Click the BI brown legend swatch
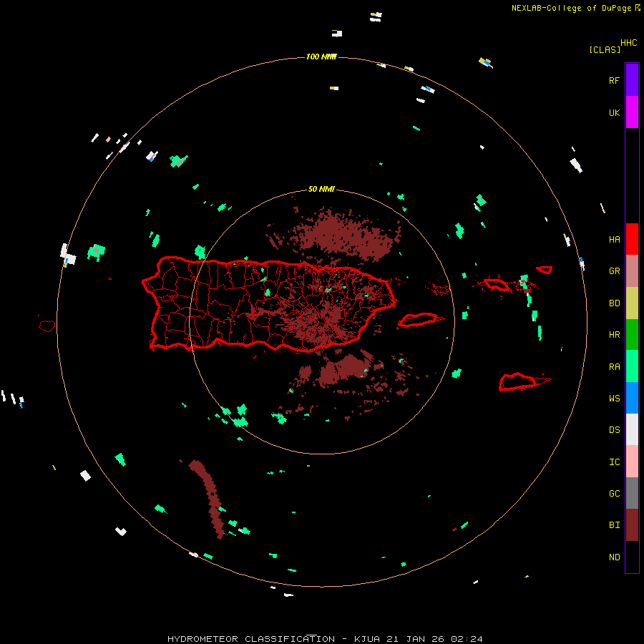The height and width of the screenshot is (644, 644). tap(632, 525)
